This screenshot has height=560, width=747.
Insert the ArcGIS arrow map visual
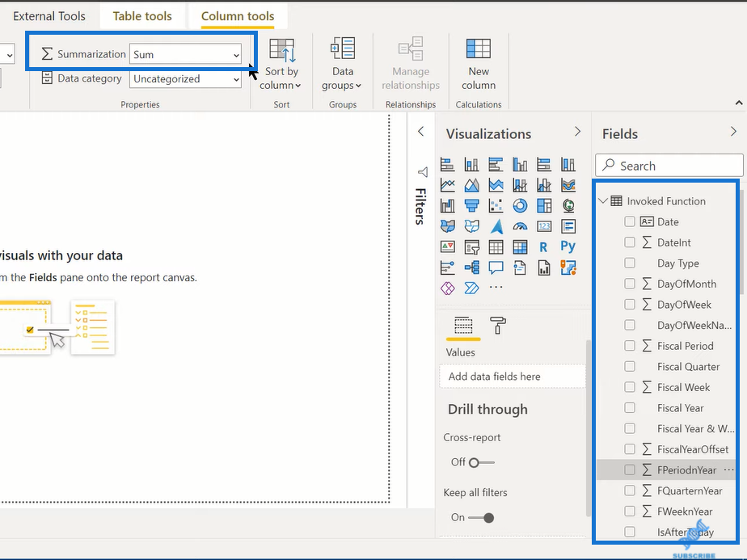[496, 226]
